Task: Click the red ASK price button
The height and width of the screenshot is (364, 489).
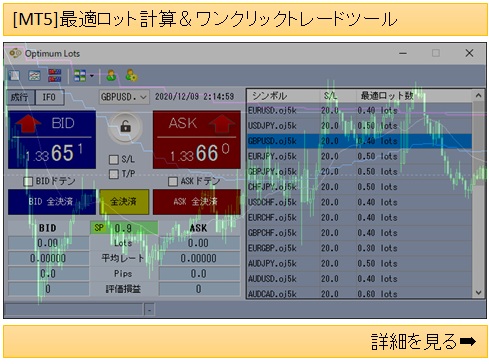Action: click(x=197, y=140)
